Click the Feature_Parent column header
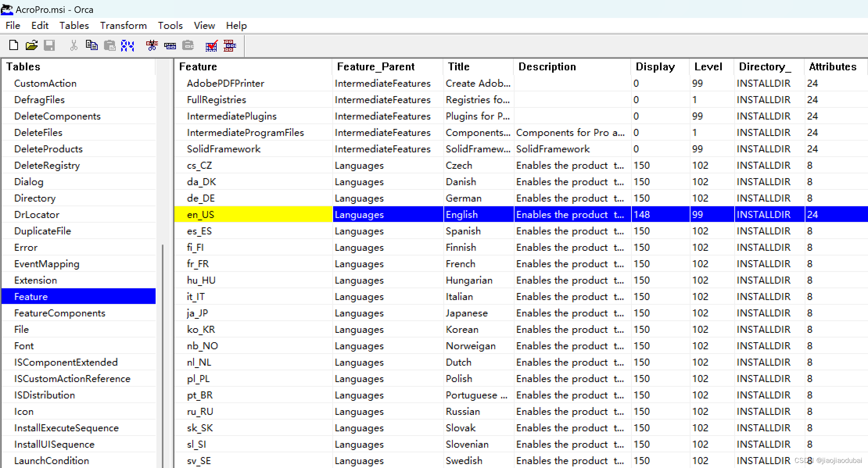 coord(375,67)
